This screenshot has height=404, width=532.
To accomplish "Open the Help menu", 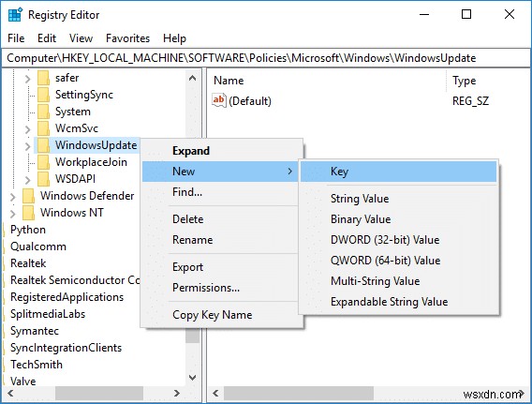I will tap(174, 38).
